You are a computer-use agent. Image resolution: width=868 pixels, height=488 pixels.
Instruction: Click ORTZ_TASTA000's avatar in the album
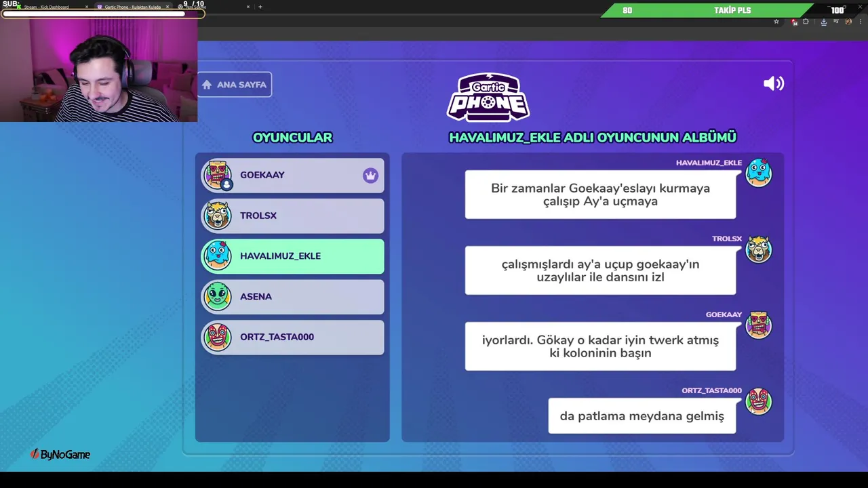click(x=758, y=401)
